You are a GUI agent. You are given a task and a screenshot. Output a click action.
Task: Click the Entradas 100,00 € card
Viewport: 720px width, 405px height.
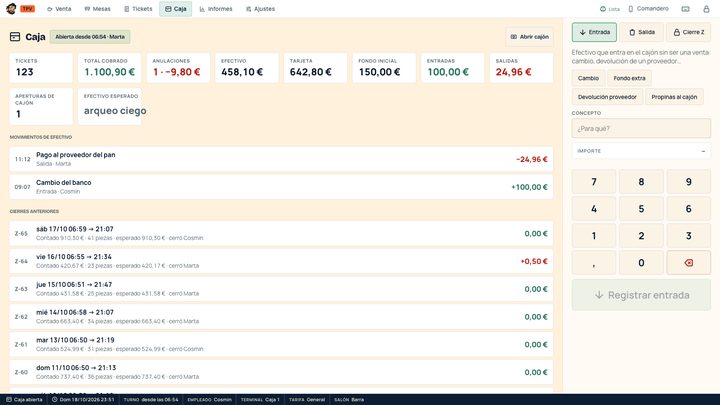(x=453, y=68)
